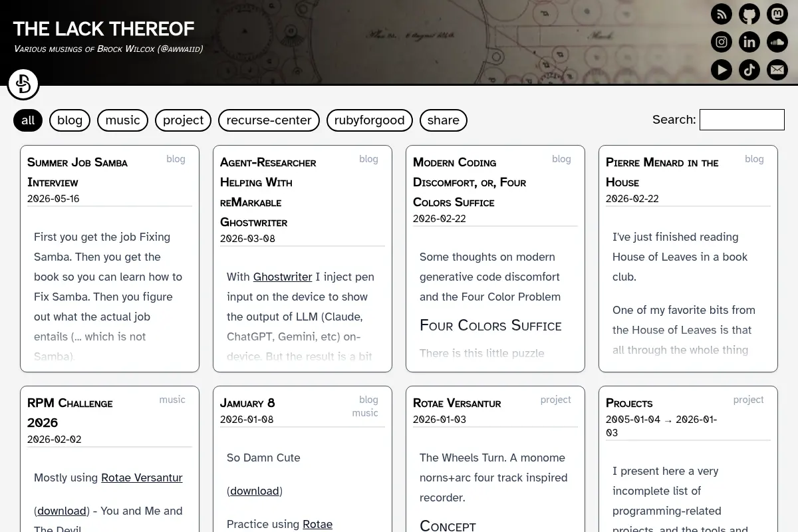Click 'project' label on Rotae Versantur card
Screen dimensions: 798x532
coord(556,400)
